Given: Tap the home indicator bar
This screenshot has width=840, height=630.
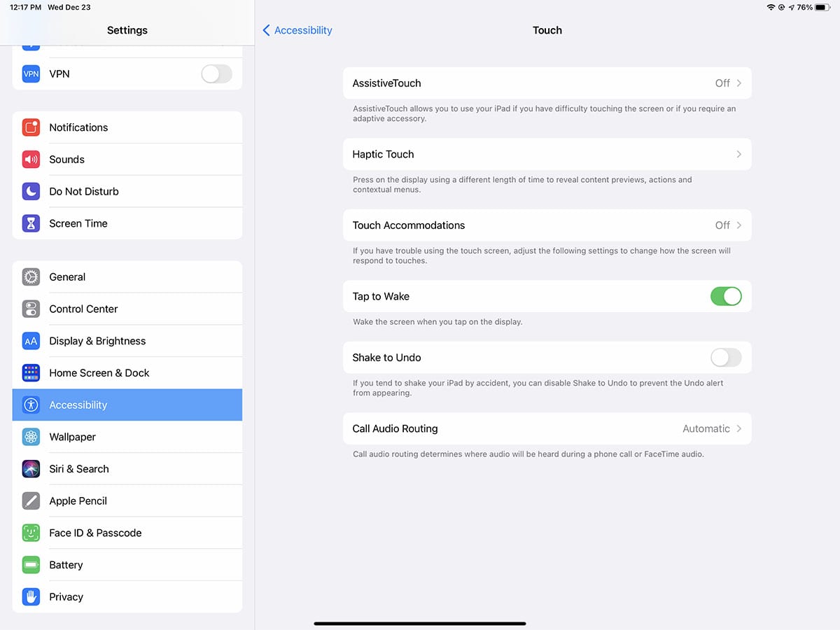Looking at the screenshot, I should [x=420, y=623].
